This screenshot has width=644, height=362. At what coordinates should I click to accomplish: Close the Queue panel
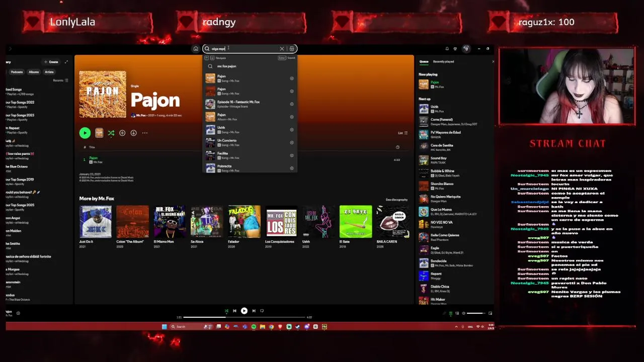coord(493,62)
